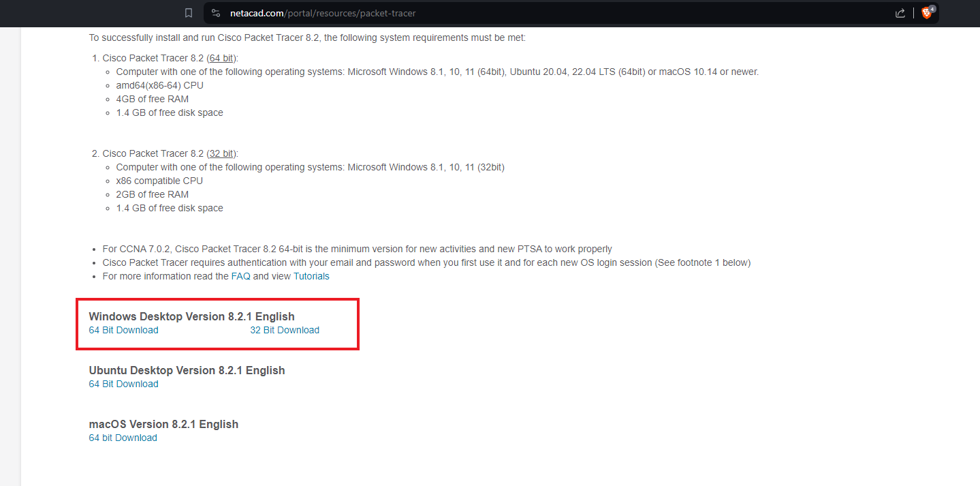Download Windows 32 Bit version

pyautogui.click(x=285, y=330)
